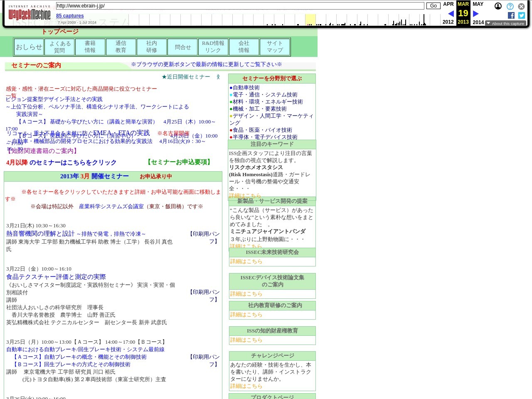This screenshot has width=532, height=399.
Task: Open the 【知財関連書籍のご案内】 link
Action: pyautogui.click(x=42, y=151)
